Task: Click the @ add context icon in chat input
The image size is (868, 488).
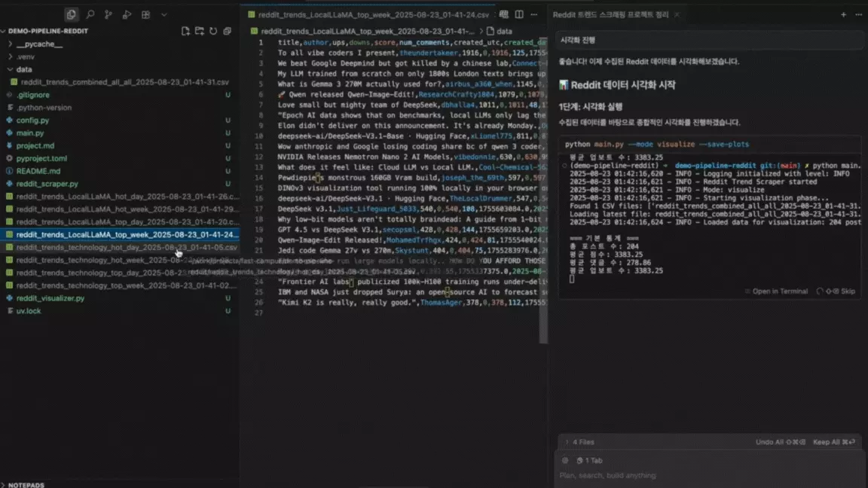Action: click(565, 460)
